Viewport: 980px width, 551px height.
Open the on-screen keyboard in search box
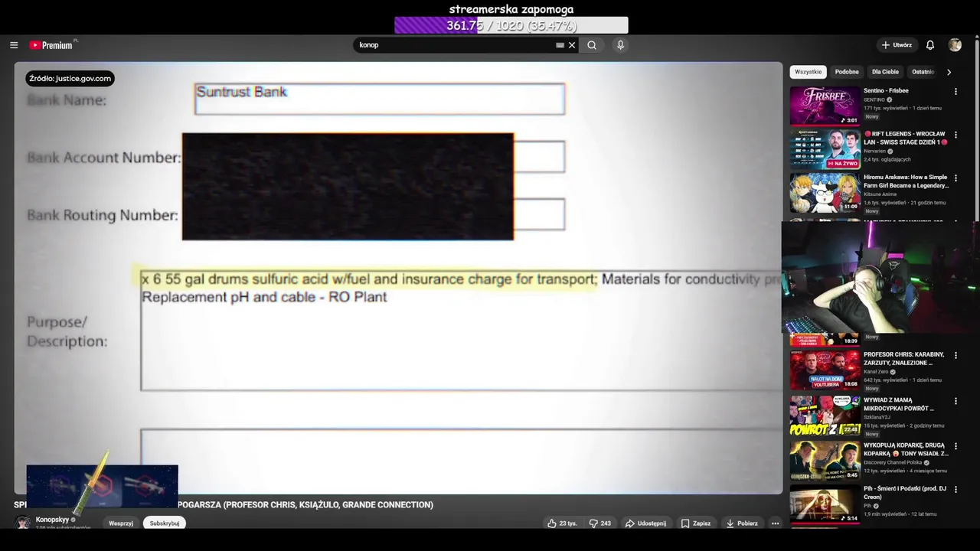tap(560, 45)
